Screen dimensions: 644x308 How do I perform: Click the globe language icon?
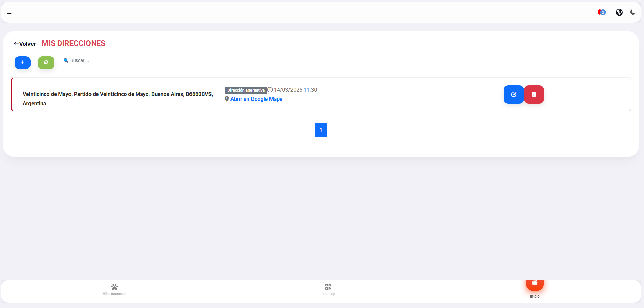point(619,12)
